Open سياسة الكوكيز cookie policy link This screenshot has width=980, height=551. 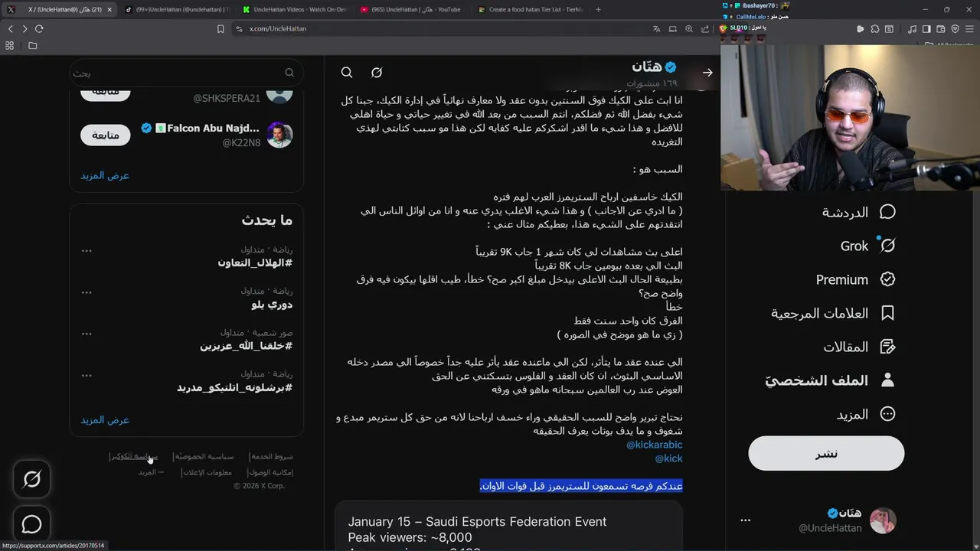133,456
